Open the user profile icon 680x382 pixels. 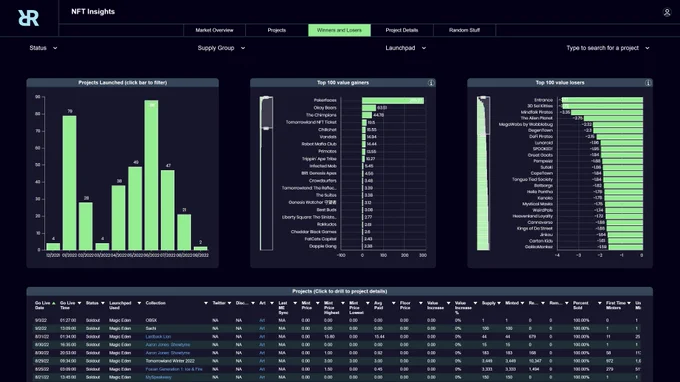click(667, 13)
